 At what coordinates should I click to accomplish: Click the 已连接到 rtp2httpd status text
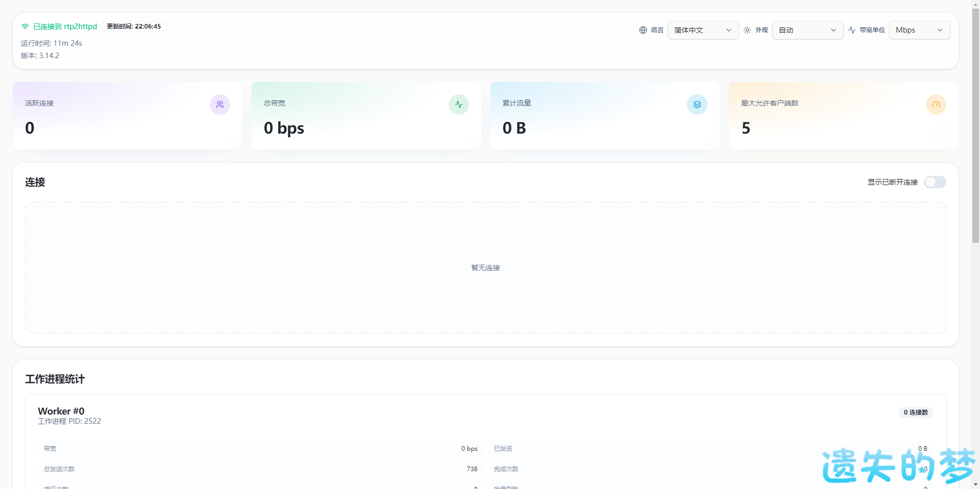click(65, 27)
